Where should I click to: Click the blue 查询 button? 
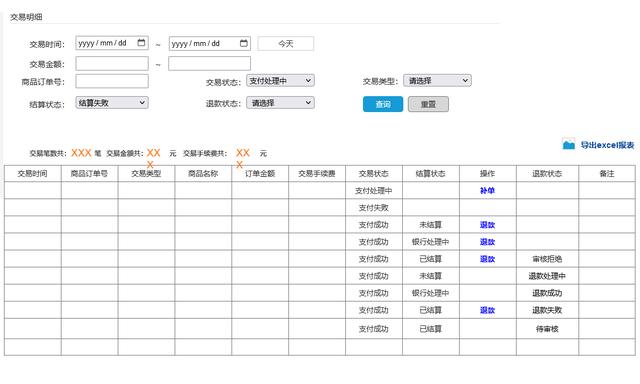(x=383, y=104)
